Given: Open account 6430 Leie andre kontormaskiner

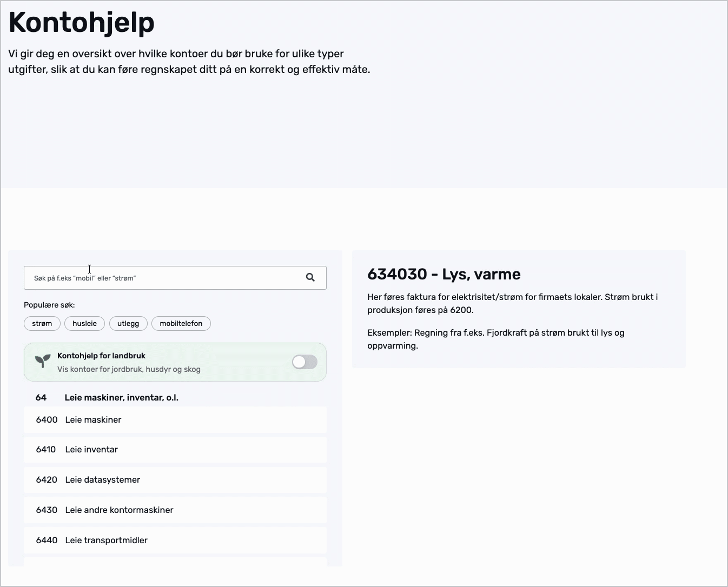Looking at the screenshot, I should [175, 510].
